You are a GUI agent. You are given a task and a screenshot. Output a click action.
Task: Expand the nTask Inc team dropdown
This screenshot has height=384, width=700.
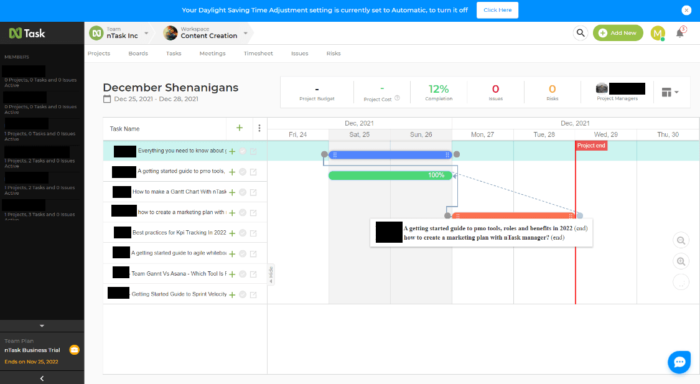(x=146, y=33)
